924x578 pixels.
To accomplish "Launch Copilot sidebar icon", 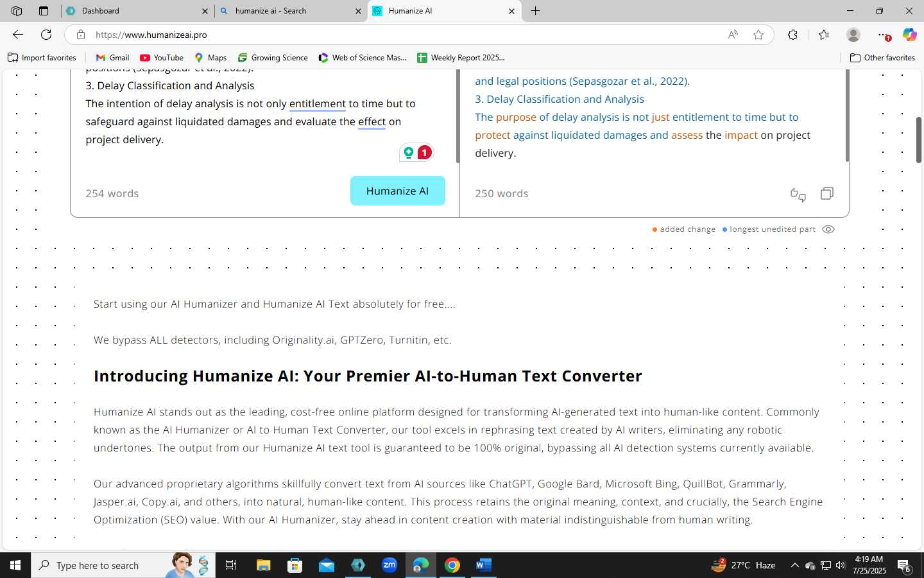I will [909, 35].
